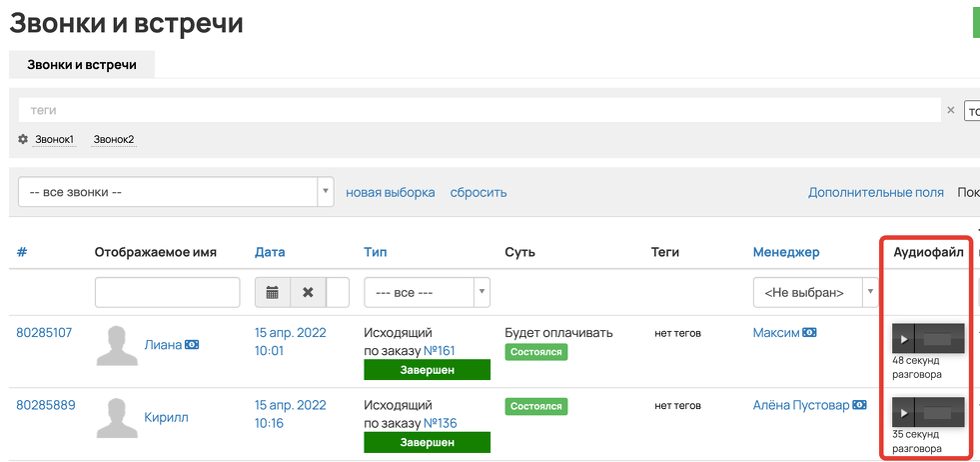980x462 pixels.
Task: Open the Менеджер 'Не выбран' dropdown
Action: coord(815,292)
